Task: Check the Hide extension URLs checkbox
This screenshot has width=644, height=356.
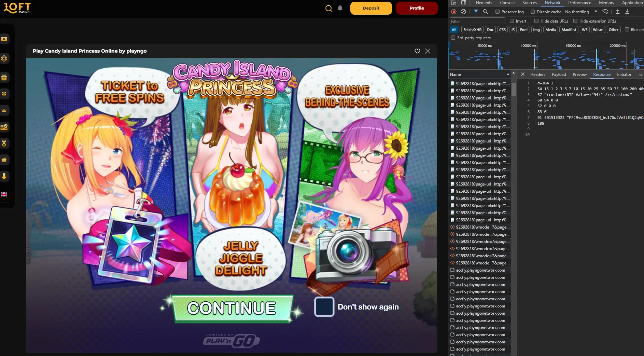Action: pyautogui.click(x=575, y=21)
